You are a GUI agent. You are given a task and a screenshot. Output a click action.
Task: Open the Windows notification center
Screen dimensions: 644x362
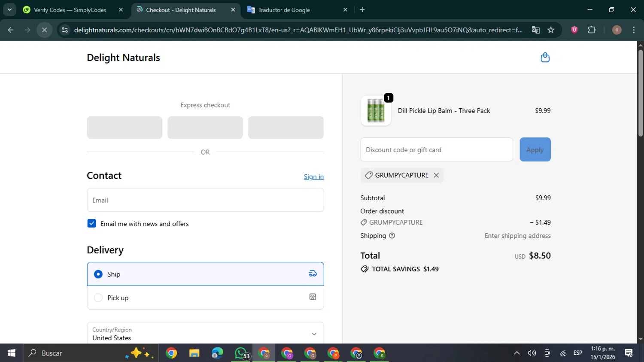point(629,353)
